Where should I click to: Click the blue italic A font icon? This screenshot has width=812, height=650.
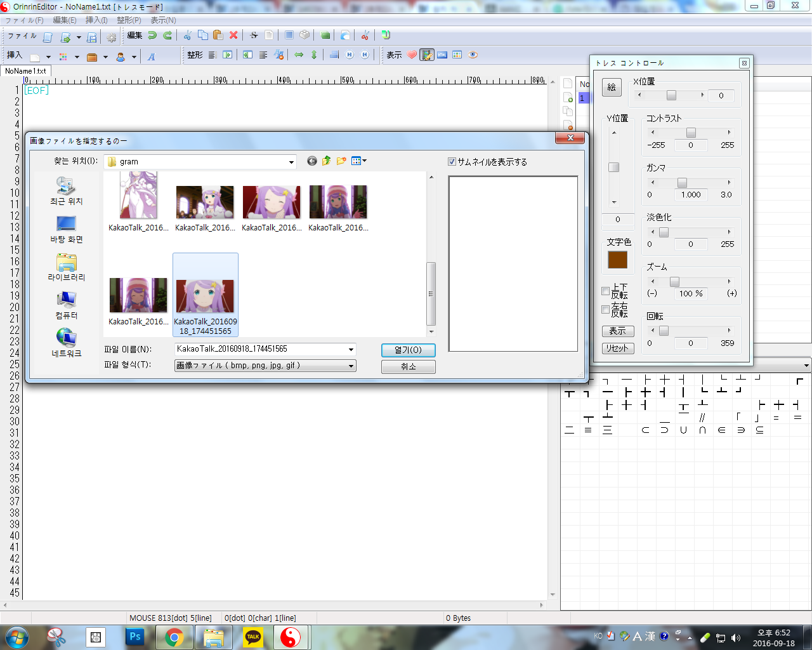coord(151,56)
